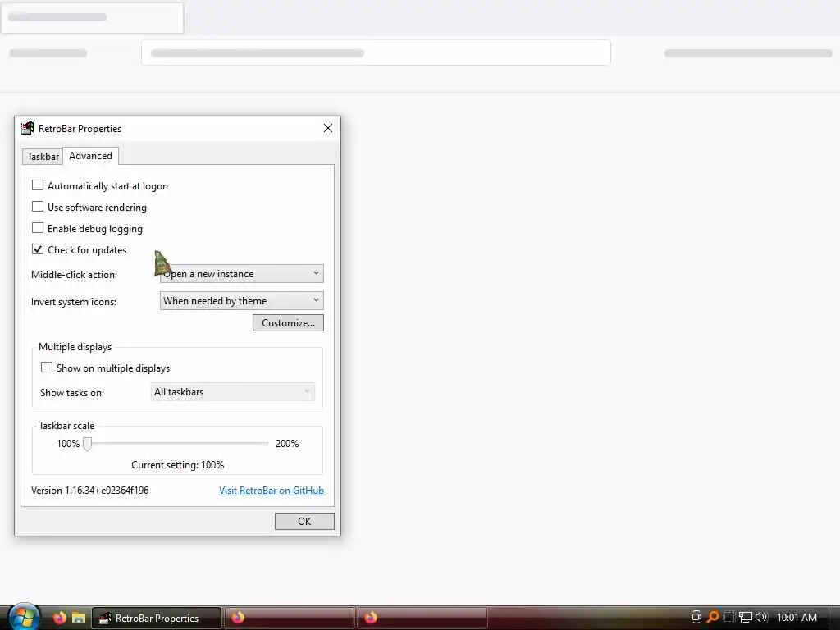Image resolution: width=840 pixels, height=630 pixels.
Task: Click the Middle-click action label
Action: [x=74, y=274]
